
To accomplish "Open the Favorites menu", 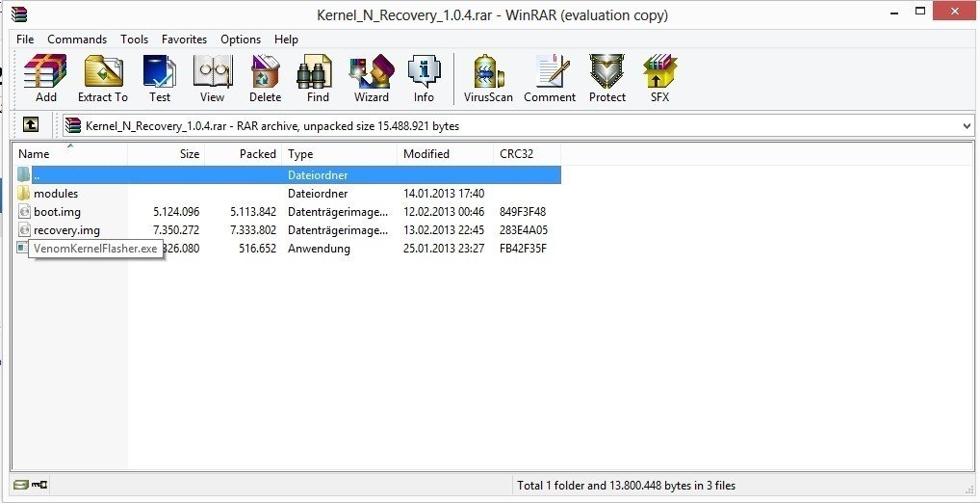I will click(x=185, y=40).
